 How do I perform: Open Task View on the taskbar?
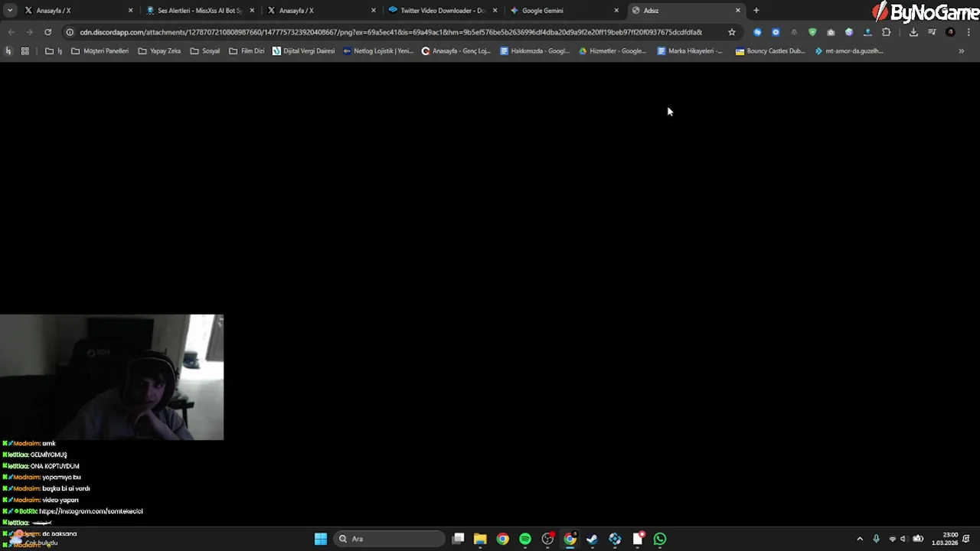click(x=458, y=539)
